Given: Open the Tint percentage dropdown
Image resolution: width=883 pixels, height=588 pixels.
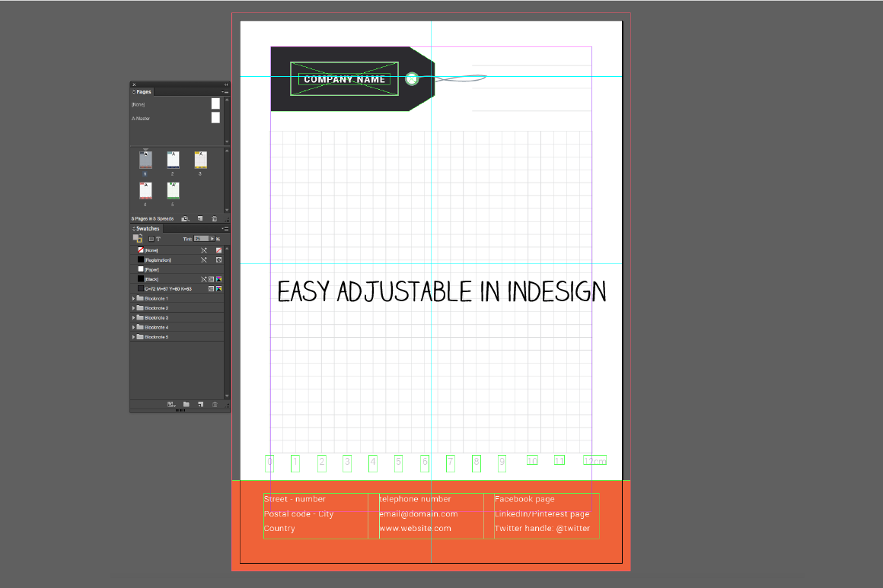Looking at the screenshot, I should point(211,238).
